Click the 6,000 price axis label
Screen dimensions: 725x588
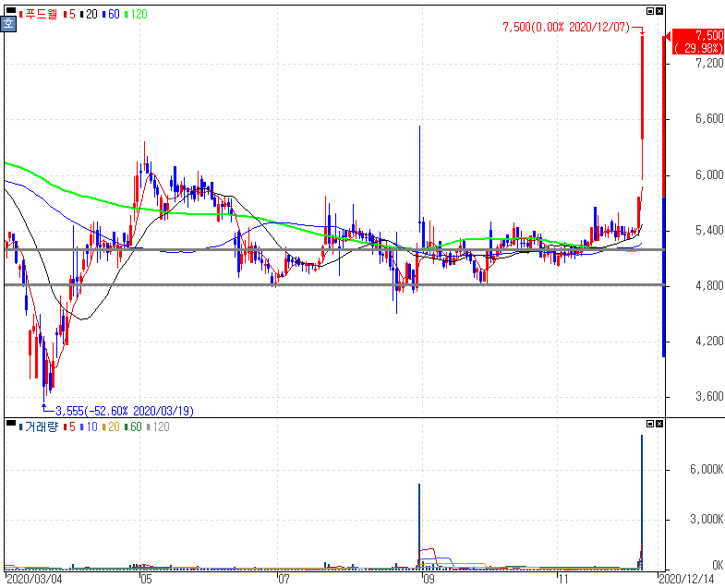(709, 174)
